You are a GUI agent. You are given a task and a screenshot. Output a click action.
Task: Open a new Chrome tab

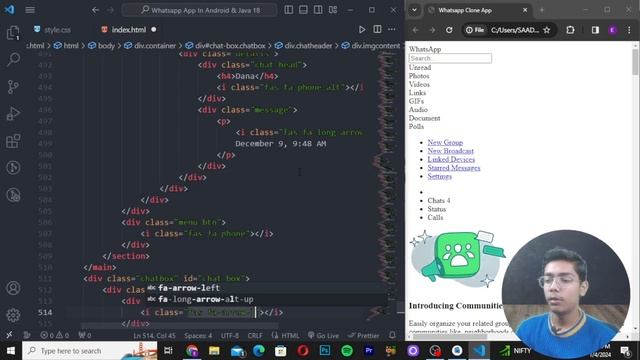point(542,10)
